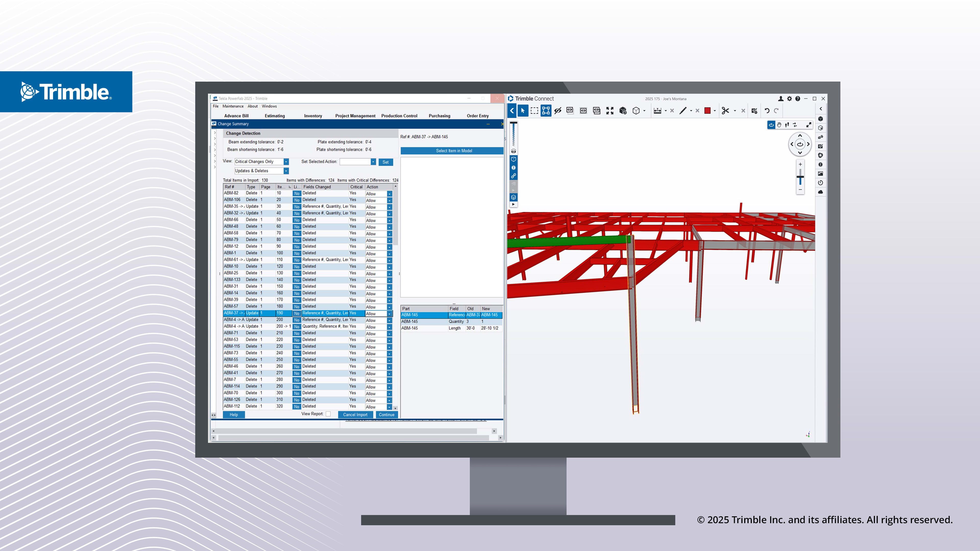
Task: Toggle the eye visibility icon in left toolbar
Action: pyautogui.click(x=513, y=151)
